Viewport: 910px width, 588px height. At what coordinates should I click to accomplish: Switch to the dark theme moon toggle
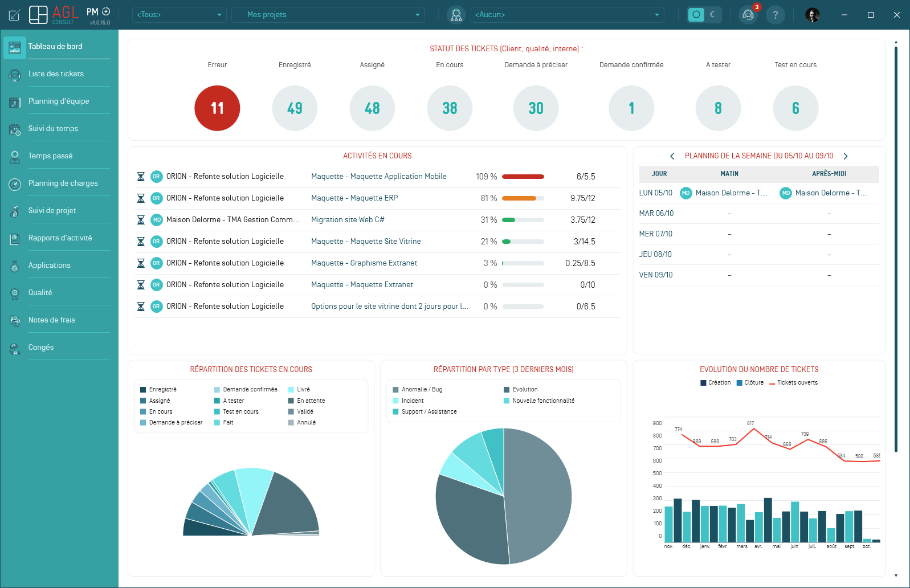pyautogui.click(x=713, y=15)
